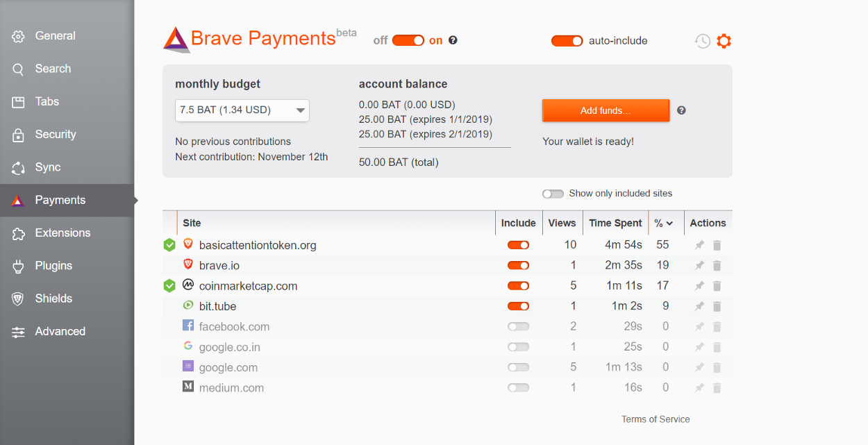Open facebook.com site link
This screenshot has height=445, width=868.
tap(234, 326)
